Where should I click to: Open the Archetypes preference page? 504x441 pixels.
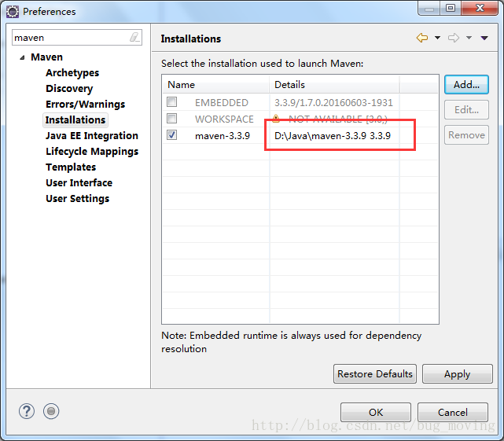tap(72, 73)
